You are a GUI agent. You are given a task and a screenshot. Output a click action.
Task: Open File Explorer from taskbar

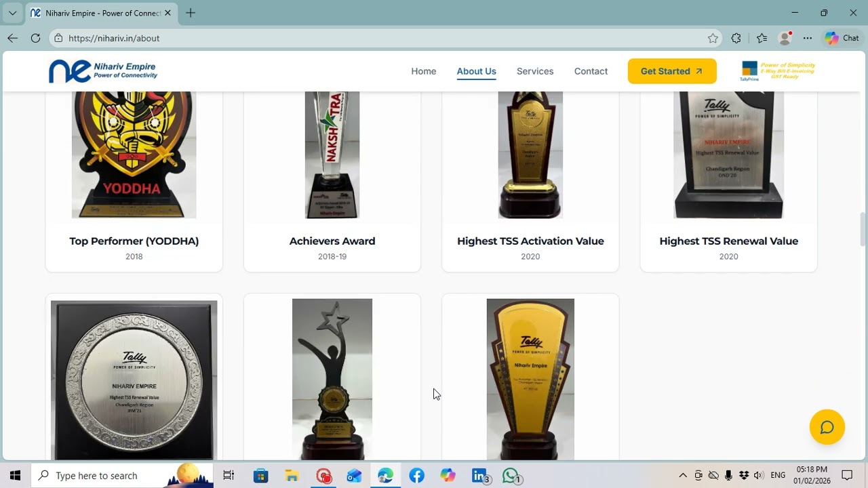(x=292, y=476)
